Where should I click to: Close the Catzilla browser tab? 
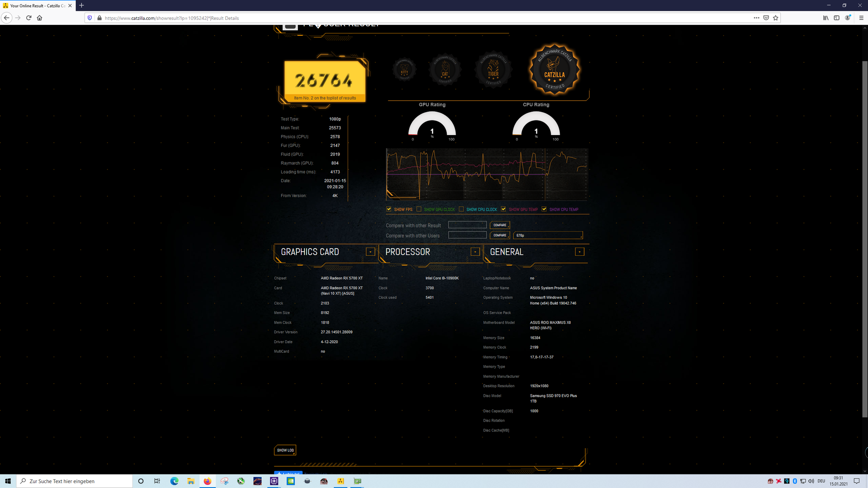(x=70, y=6)
